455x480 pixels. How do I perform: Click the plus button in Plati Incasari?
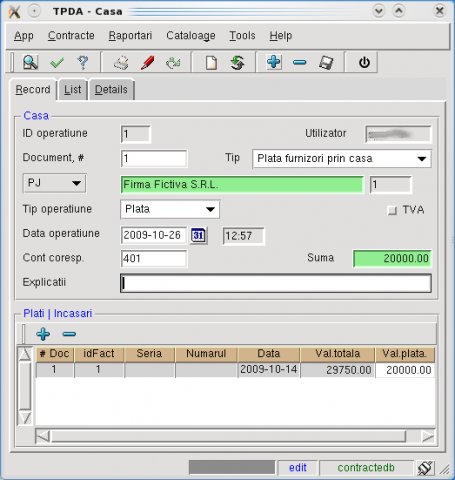(x=43, y=334)
